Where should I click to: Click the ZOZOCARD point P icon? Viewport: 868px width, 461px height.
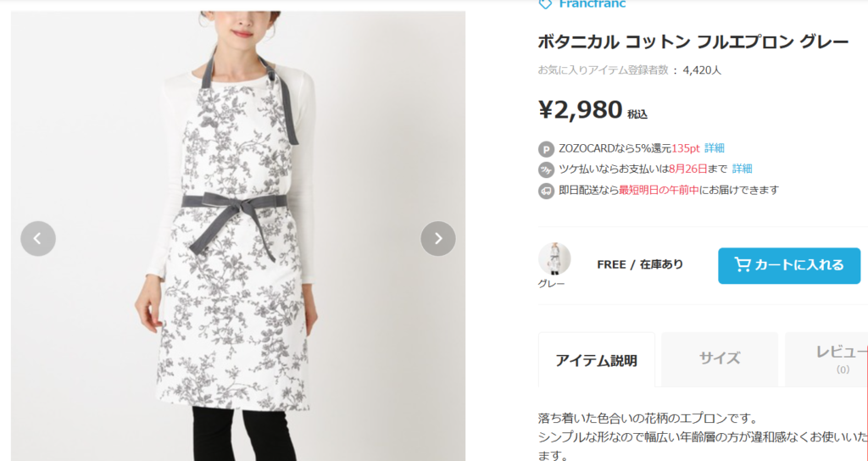(547, 149)
